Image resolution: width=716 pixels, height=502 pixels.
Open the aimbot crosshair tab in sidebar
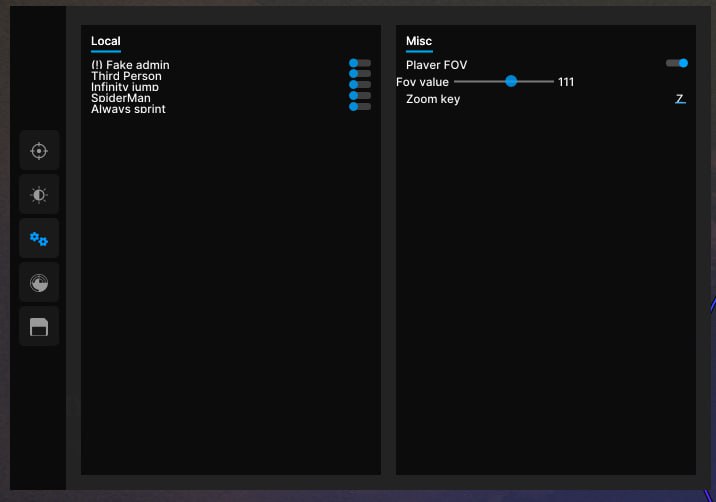coord(39,151)
